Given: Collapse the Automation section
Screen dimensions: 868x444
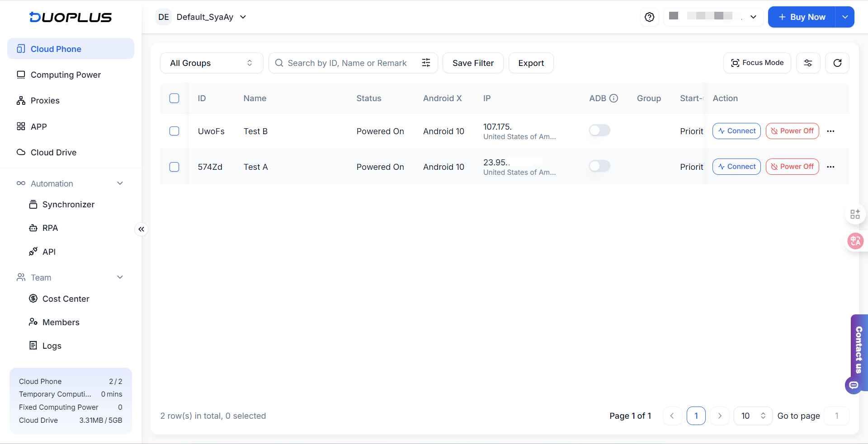Looking at the screenshot, I should click(x=120, y=183).
